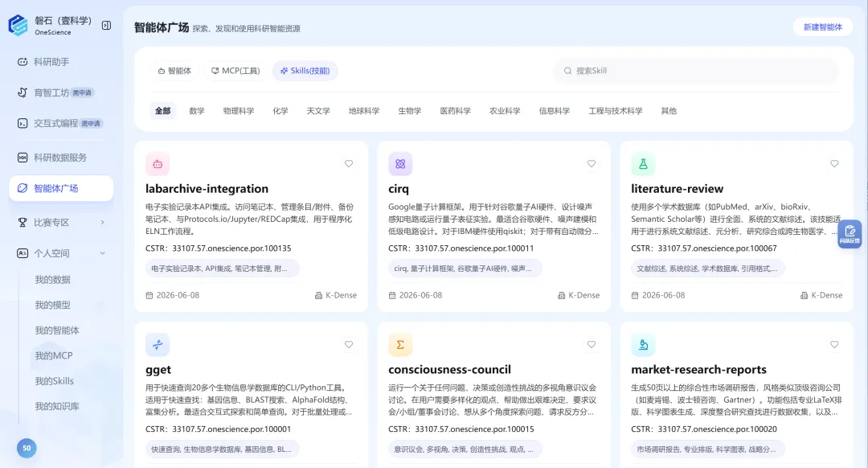Filter by the 其他 category
The width and height of the screenshot is (868, 468).
[669, 111]
